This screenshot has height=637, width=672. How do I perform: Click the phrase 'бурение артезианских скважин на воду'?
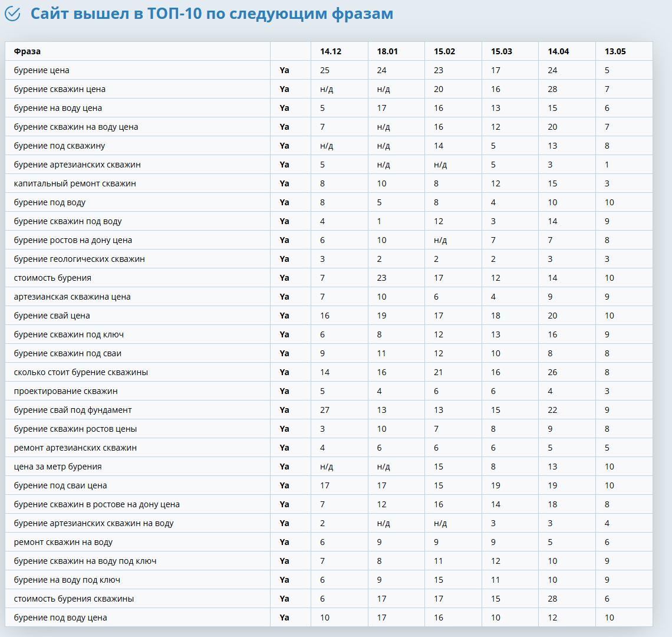click(94, 523)
